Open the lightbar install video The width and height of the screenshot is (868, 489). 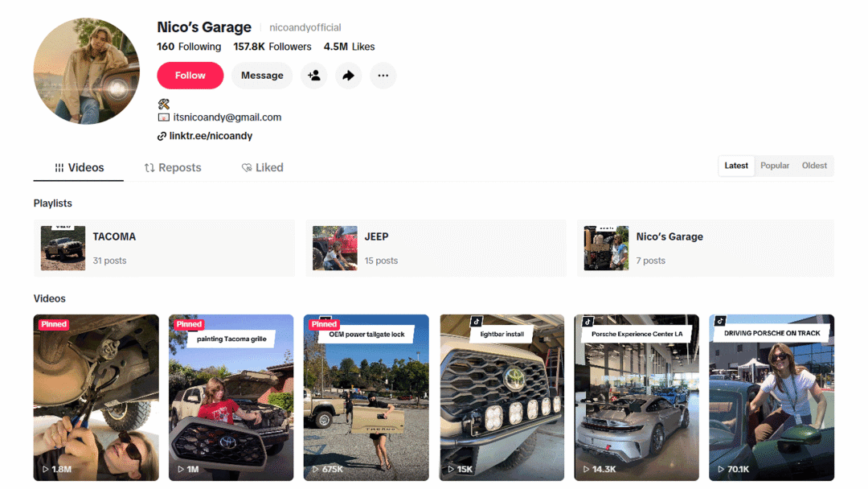[502, 397]
